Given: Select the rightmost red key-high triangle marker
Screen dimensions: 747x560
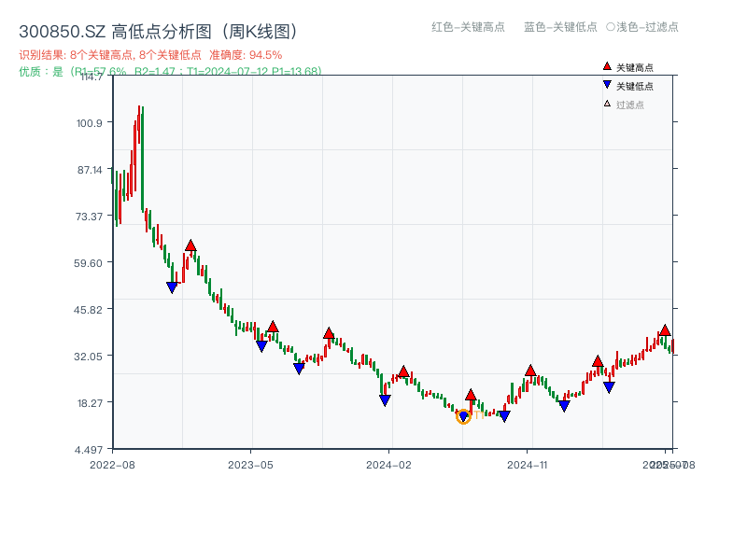Looking at the screenshot, I should tap(666, 329).
